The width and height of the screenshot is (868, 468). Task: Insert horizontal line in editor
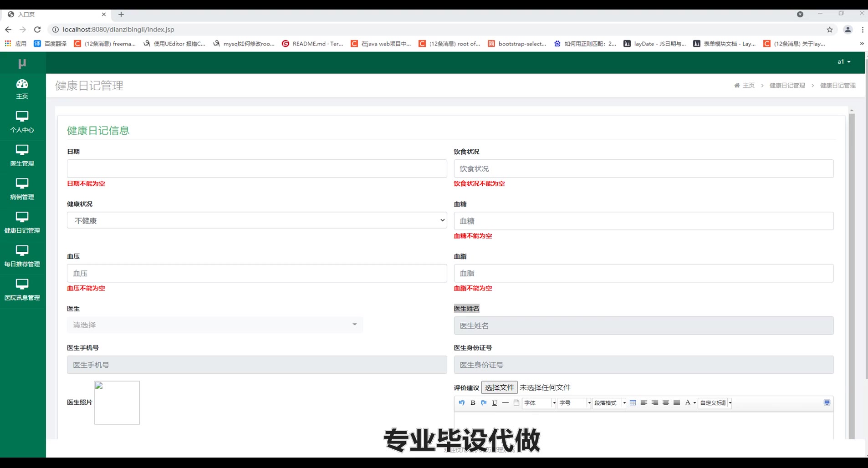[x=505, y=403]
